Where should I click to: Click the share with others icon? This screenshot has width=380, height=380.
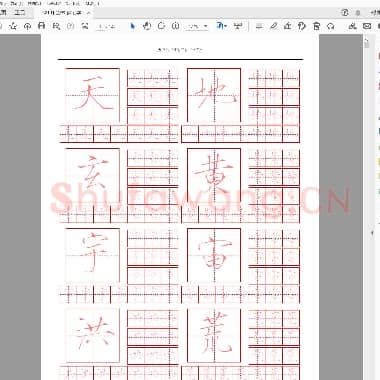(x=352, y=26)
